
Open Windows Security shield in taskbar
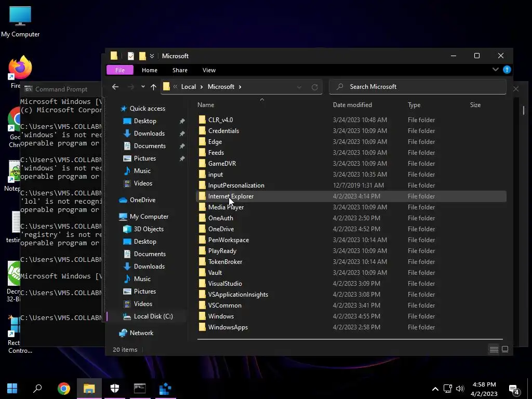point(115,389)
